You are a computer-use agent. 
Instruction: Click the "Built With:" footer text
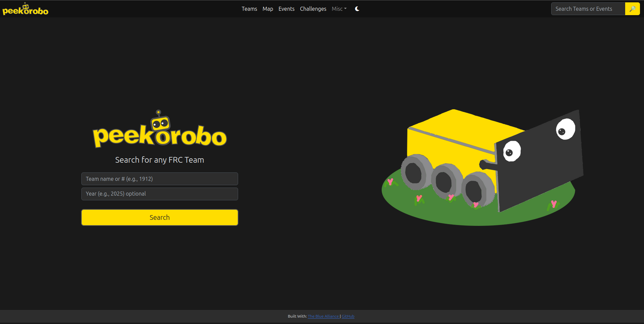[297, 316]
